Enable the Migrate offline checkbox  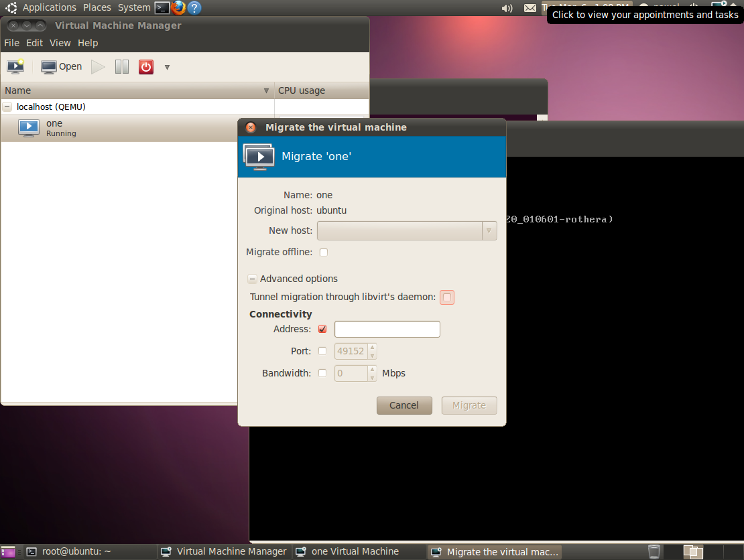tap(324, 252)
